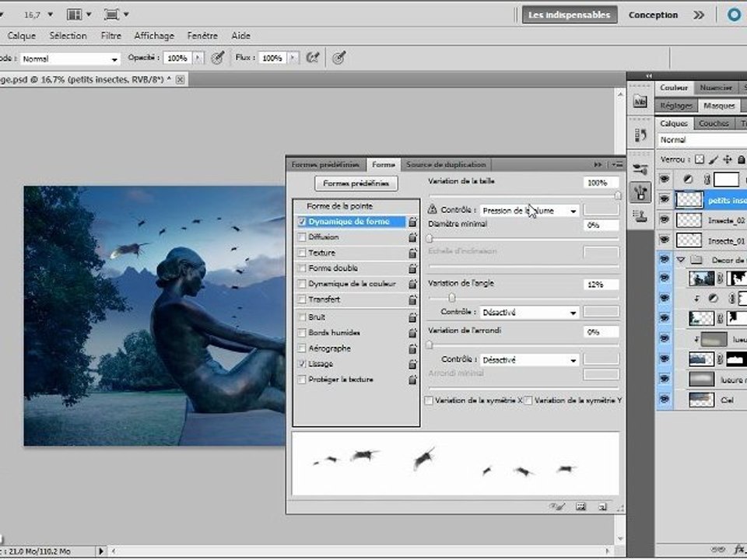This screenshot has height=560, width=747.
Task: Switch to Source de duplication tab
Action: (446, 164)
